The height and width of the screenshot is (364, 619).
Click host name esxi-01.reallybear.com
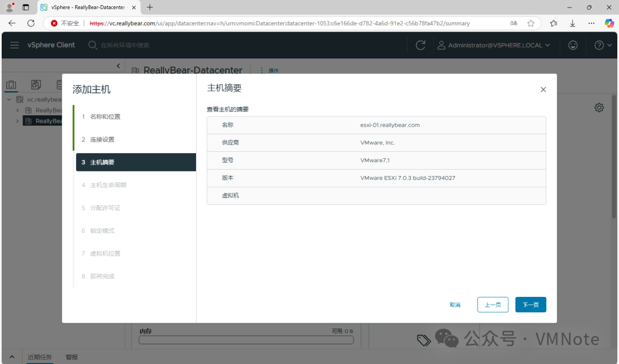390,125
